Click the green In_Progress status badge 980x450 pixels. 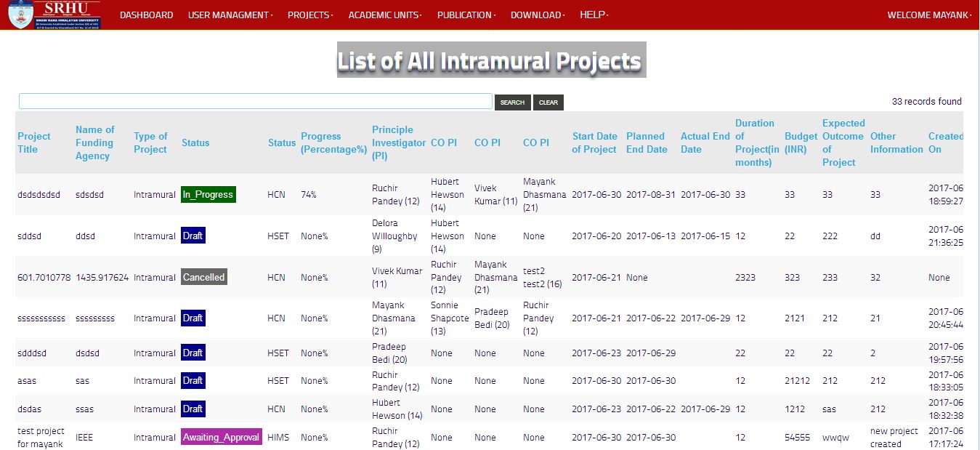coord(208,195)
